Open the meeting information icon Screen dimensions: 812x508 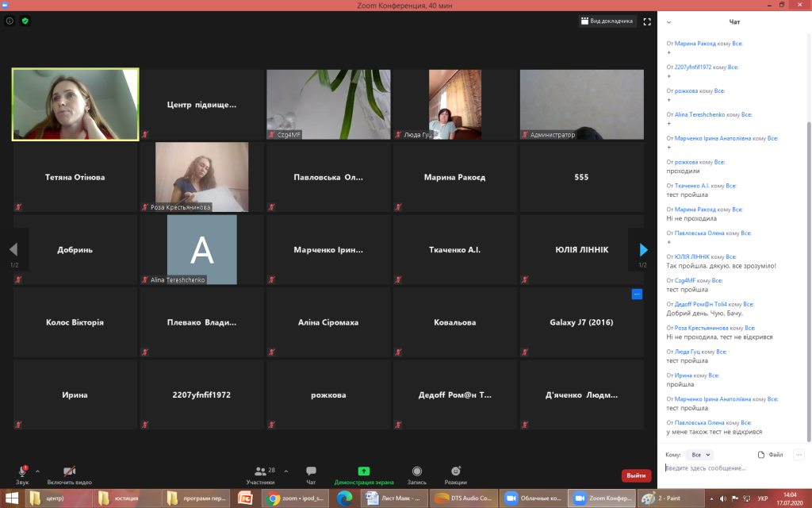pos(10,21)
